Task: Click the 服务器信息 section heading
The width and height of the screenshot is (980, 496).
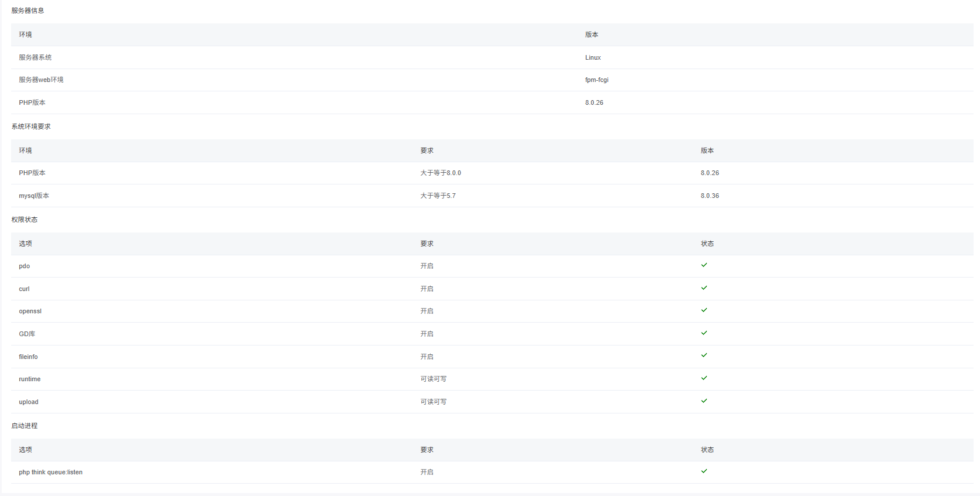Action: pyautogui.click(x=27, y=11)
